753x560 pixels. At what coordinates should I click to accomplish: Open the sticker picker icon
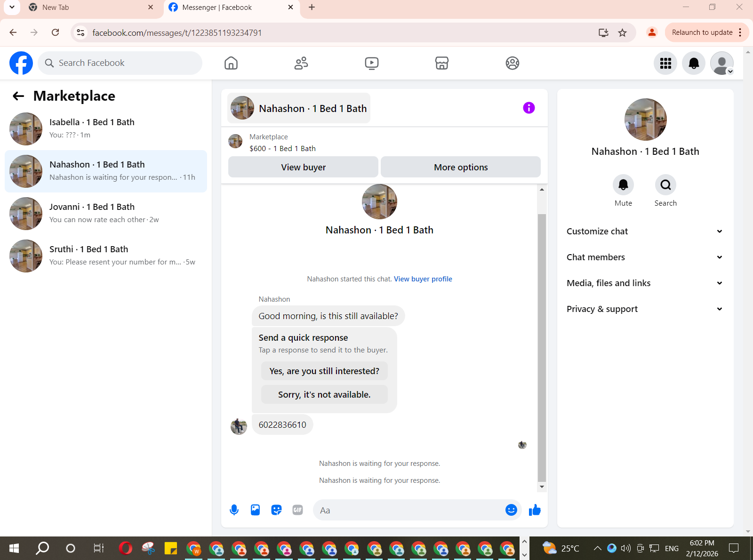coord(276,510)
